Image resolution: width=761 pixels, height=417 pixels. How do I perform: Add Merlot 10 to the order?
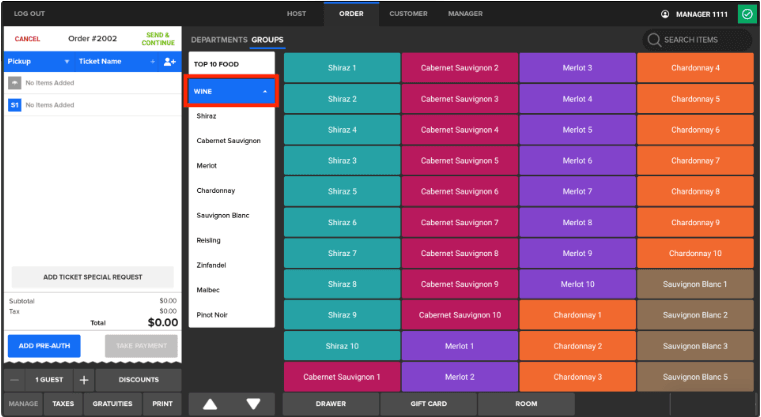[578, 284]
